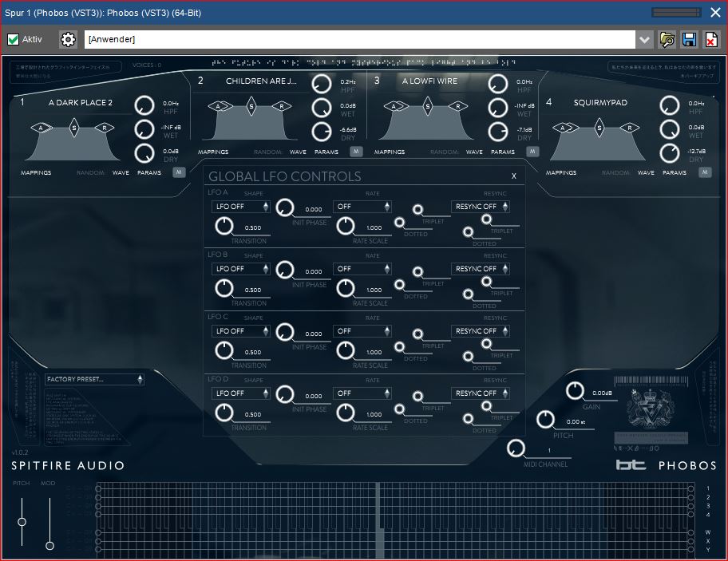Click the WET knob of slot 1
Image resolution: width=728 pixels, height=561 pixels.
tap(144, 130)
